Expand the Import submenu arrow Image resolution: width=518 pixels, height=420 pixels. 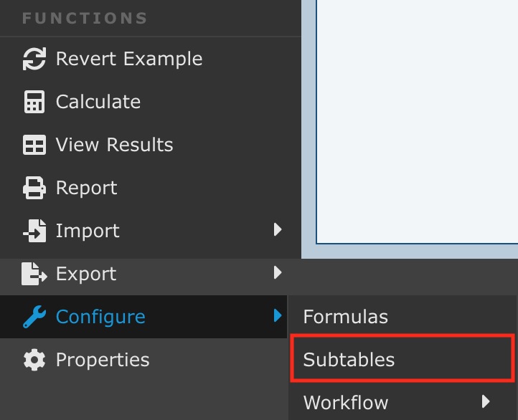point(278,230)
